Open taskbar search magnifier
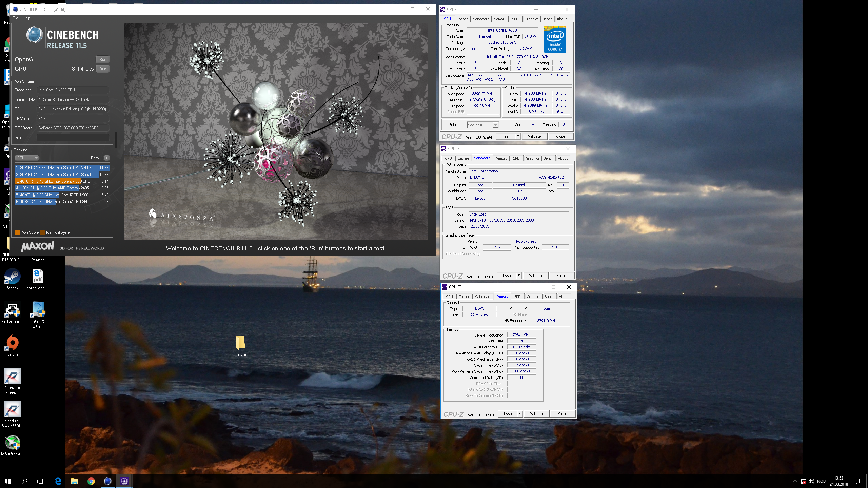This screenshot has width=868, height=488. pos(24,481)
